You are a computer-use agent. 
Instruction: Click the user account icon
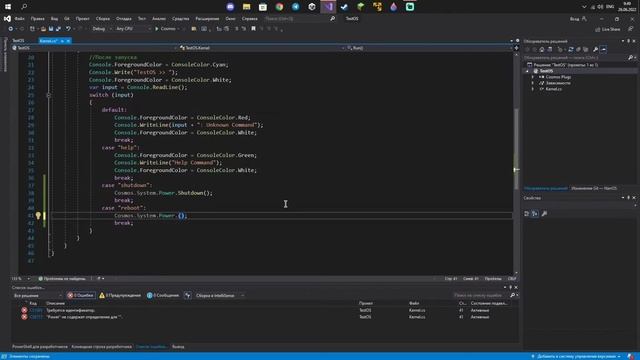coord(584,18)
